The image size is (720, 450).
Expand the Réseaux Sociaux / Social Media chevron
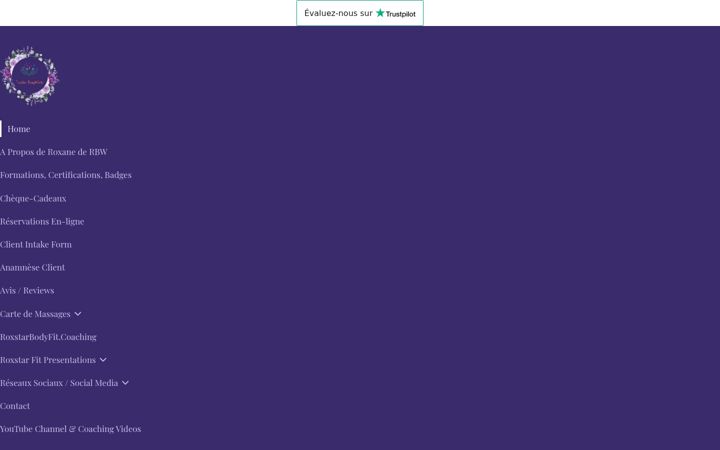coord(125,383)
